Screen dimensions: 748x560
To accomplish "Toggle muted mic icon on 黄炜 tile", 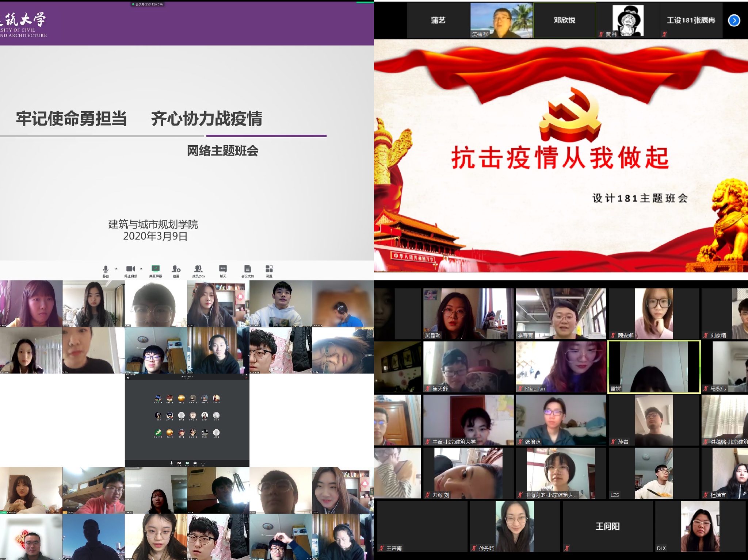I will [x=601, y=34].
